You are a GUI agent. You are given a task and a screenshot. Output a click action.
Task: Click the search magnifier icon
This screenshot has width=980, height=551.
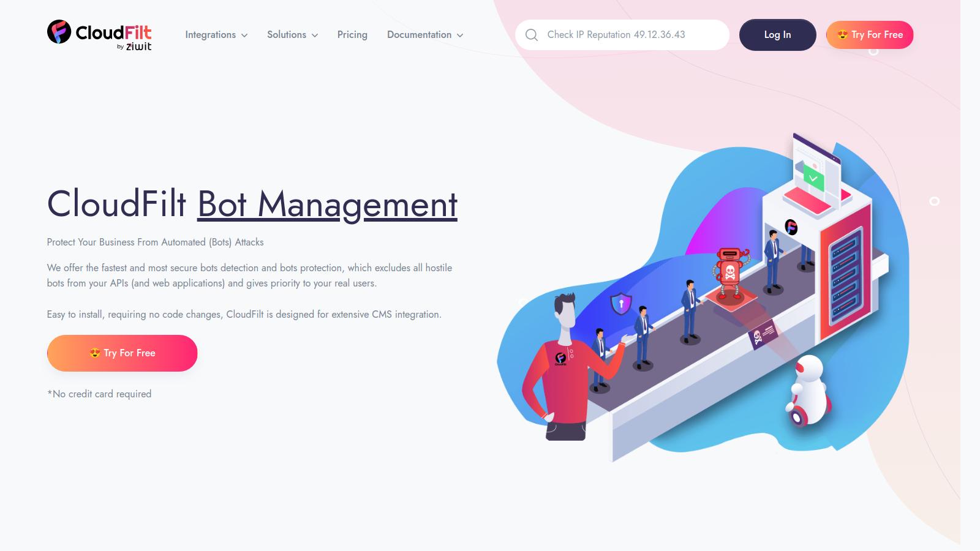(x=532, y=35)
